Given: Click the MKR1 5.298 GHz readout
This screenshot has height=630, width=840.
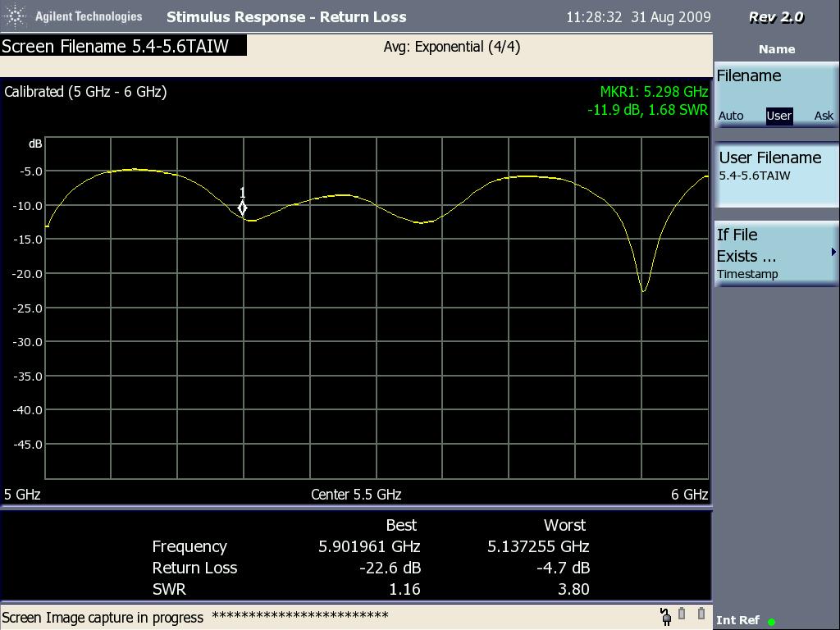Looking at the screenshot, I should [x=653, y=92].
